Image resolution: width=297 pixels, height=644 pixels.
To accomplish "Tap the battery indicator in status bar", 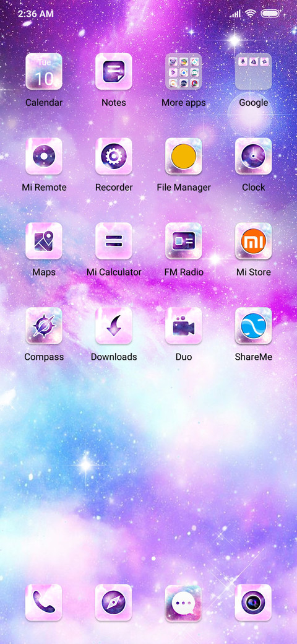I will pyautogui.click(x=270, y=14).
